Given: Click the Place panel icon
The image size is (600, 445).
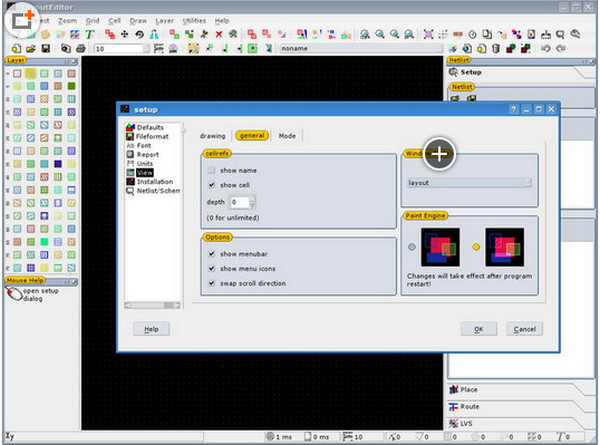Looking at the screenshot, I should pyautogui.click(x=453, y=390).
